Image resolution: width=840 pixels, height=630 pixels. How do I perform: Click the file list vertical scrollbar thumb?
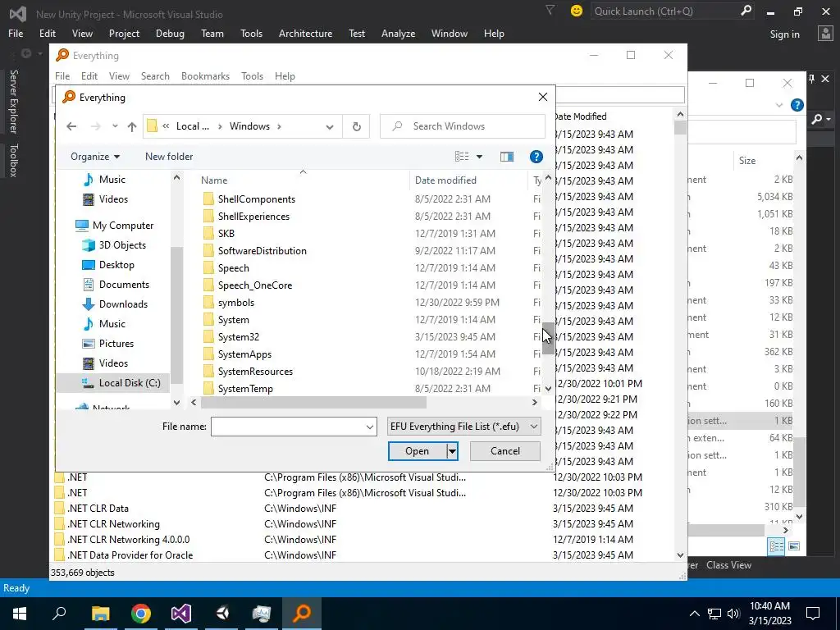tap(548, 339)
